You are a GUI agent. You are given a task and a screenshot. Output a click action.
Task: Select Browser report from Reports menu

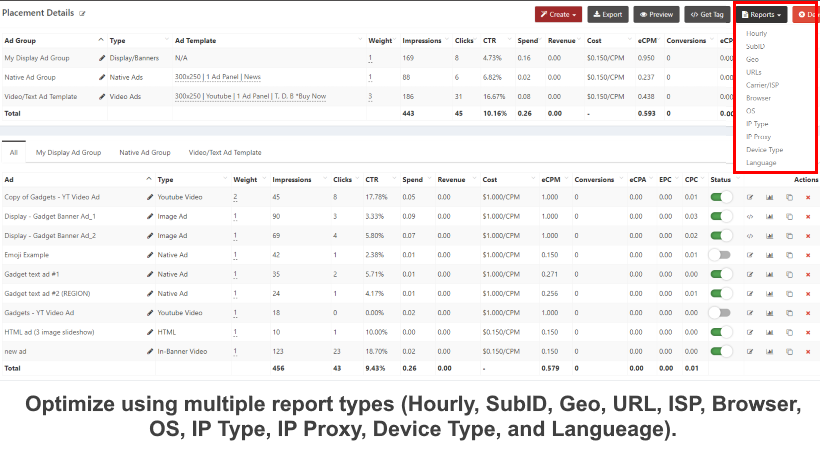(x=758, y=98)
